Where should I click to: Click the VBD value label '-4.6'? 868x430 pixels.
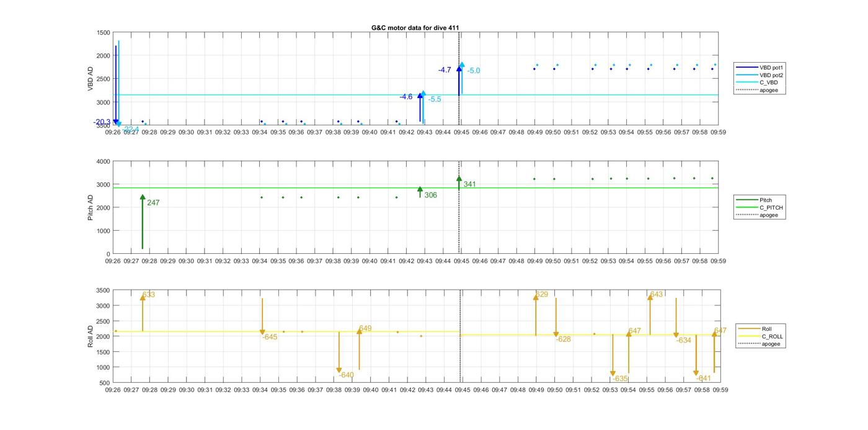coord(406,97)
